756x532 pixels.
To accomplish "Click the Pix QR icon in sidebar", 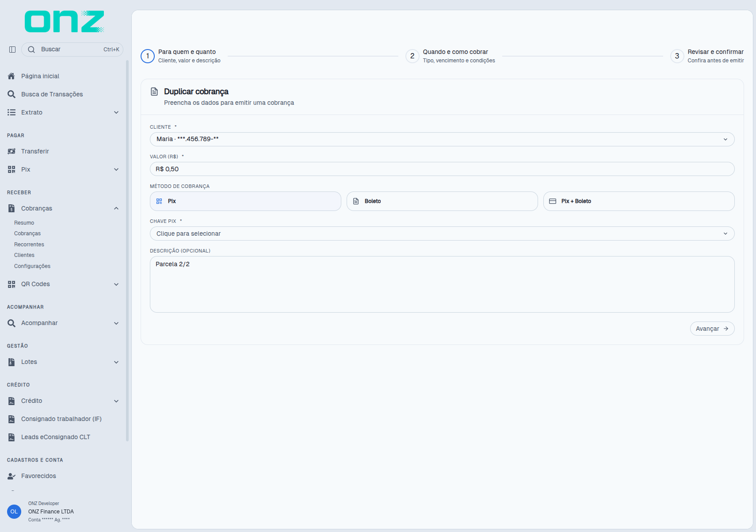I will [11, 169].
